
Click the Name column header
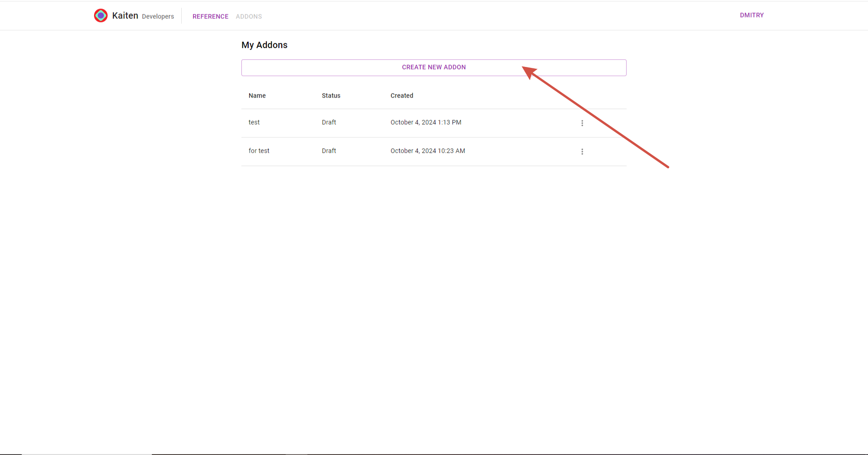pos(257,95)
